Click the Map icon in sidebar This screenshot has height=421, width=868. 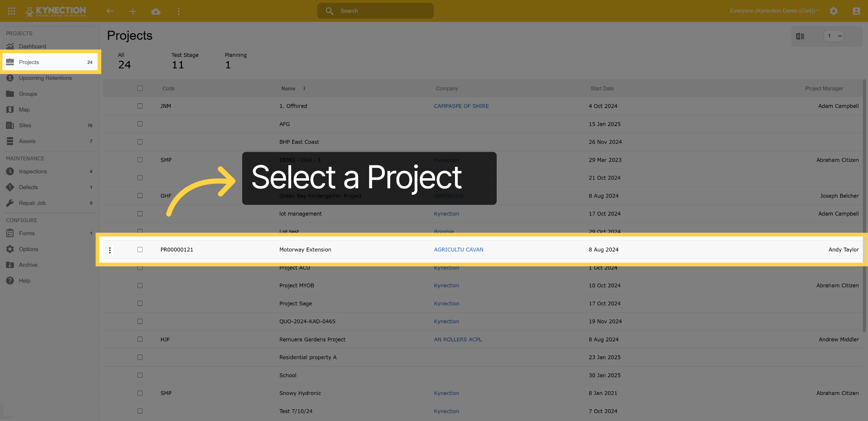pyautogui.click(x=10, y=109)
